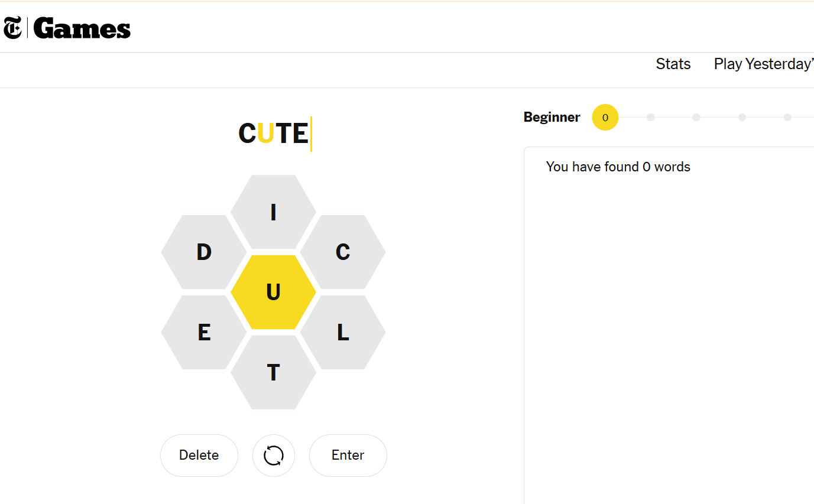Click the CUTE word input field
The width and height of the screenshot is (814, 504).
pos(274,134)
